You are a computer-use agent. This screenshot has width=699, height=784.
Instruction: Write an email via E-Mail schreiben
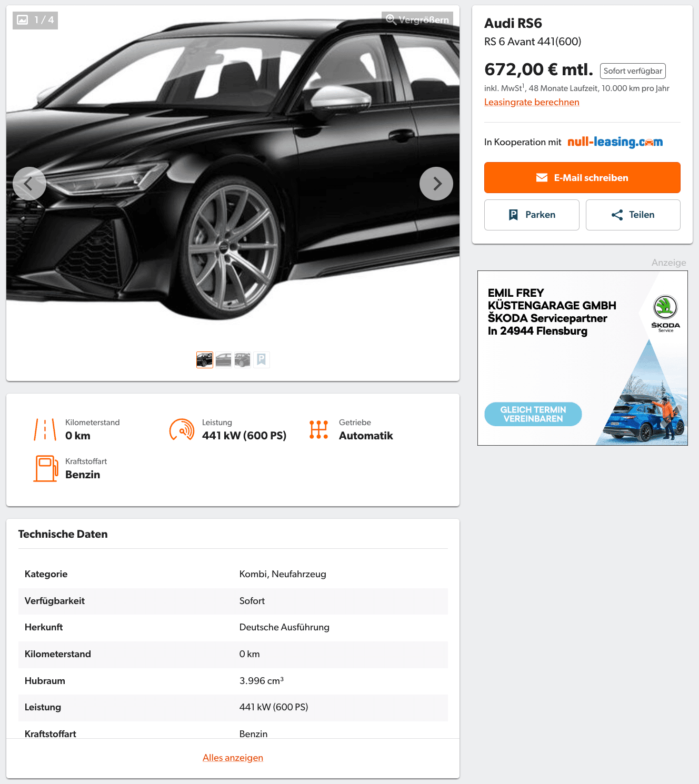[582, 178]
